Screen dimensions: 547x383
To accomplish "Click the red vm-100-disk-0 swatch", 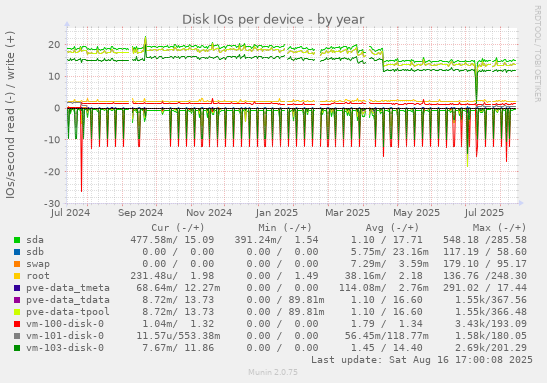I will pos(17,324).
